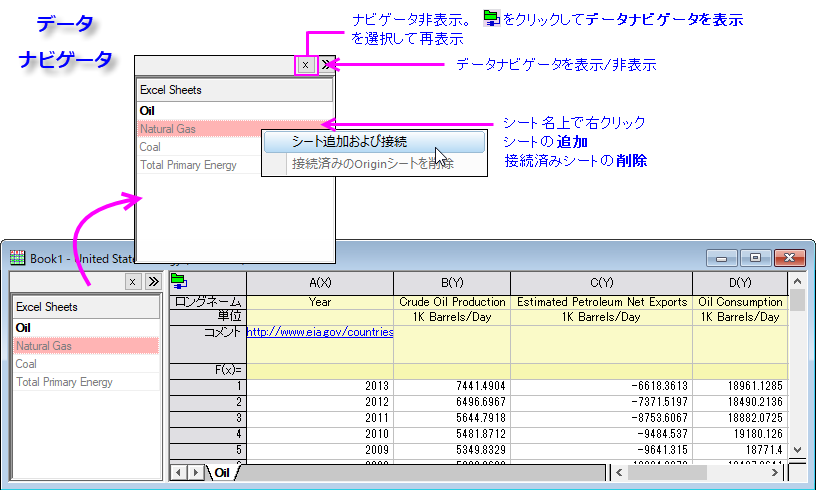
Task: Select row 5 header
Action: coord(208,449)
